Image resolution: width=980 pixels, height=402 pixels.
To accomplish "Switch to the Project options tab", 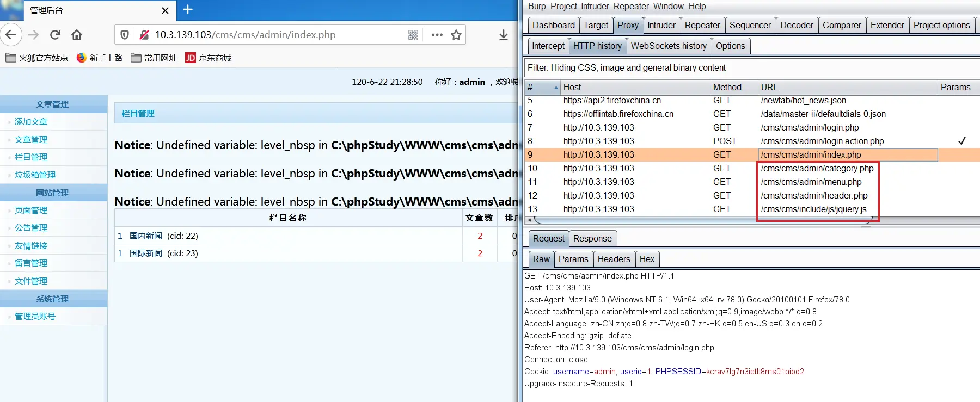I will pyautogui.click(x=942, y=26).
